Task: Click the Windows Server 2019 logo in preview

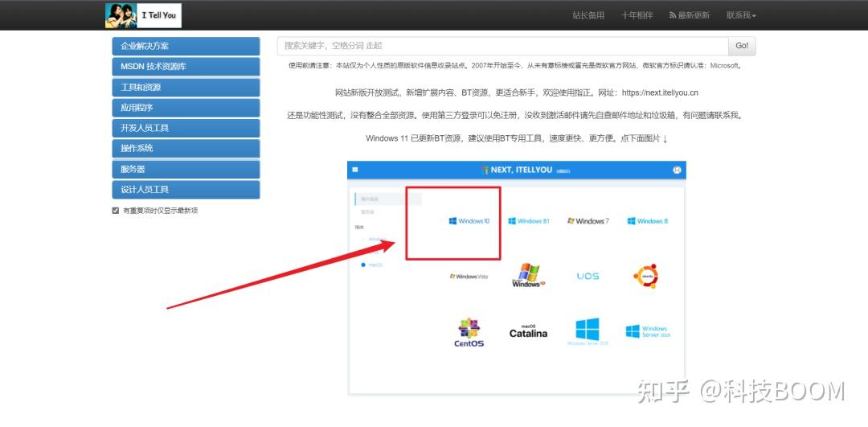Action: click(x=648, y=332)
